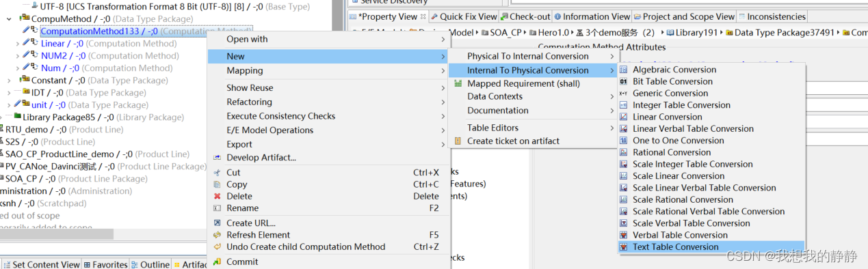The image size is (868, 269).
Task: Open the Data Contexts submenu
Action: tap(533, 96)
